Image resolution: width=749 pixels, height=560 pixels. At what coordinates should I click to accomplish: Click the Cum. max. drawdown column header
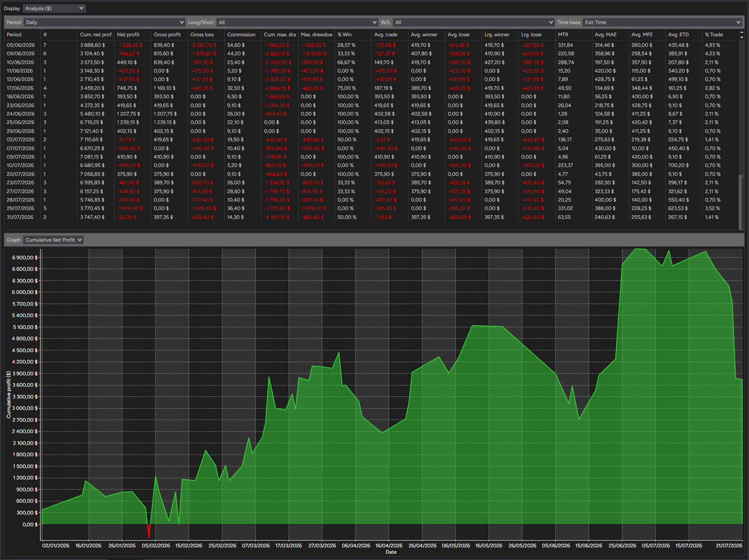point(280,35)
